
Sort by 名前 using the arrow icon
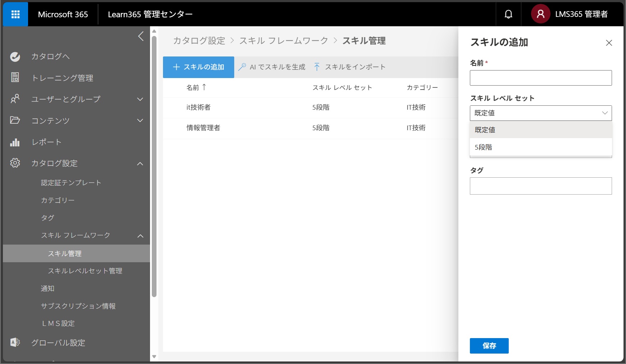coord(204,87)
